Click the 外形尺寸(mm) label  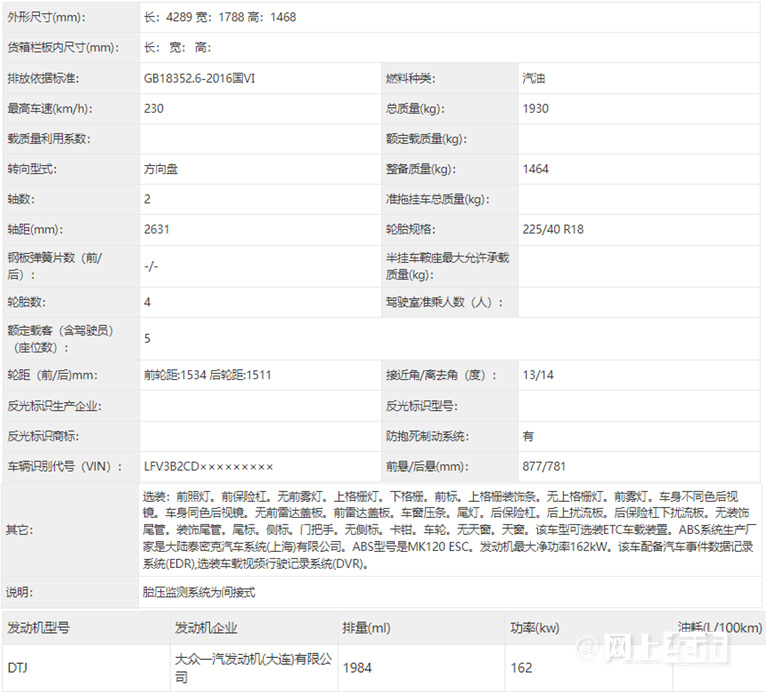tap(46, 17)
